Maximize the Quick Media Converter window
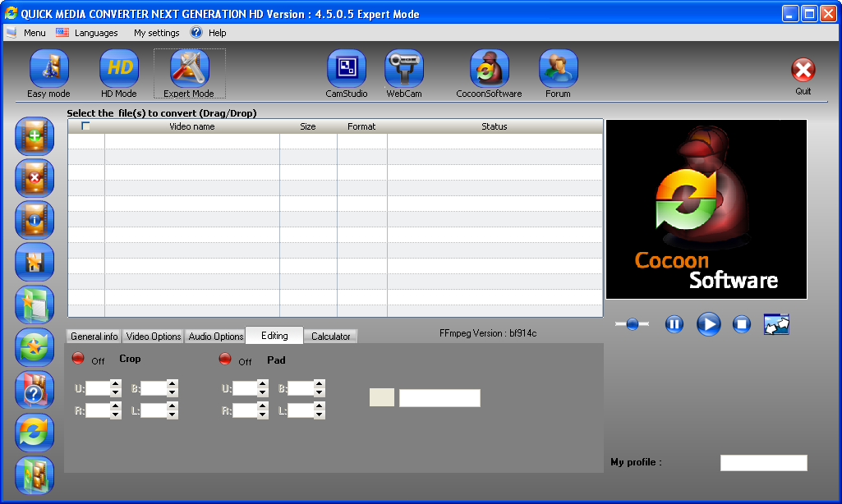Viewport: 842px width, 504px height. point(809,14)
